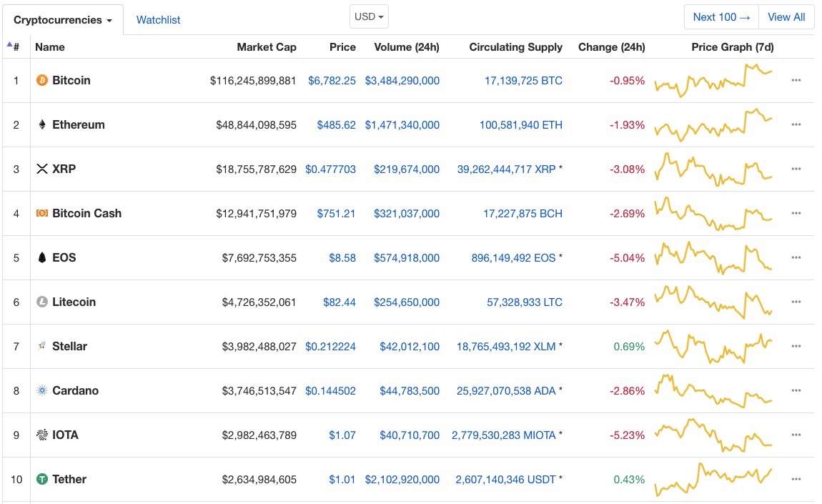Viewport: 822px width, 504px height.
Task: Open Stellar's 7-day price graph
Action: coord(713,346)
